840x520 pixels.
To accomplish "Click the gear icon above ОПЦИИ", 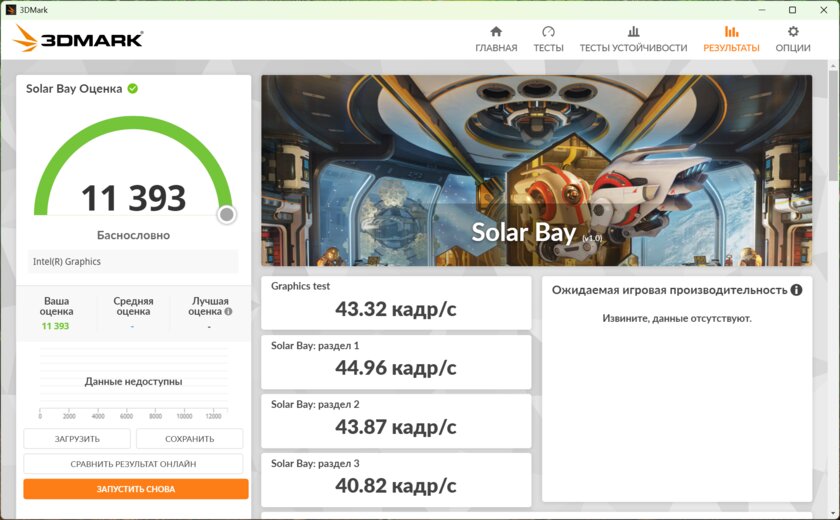I will pos(793,31).
